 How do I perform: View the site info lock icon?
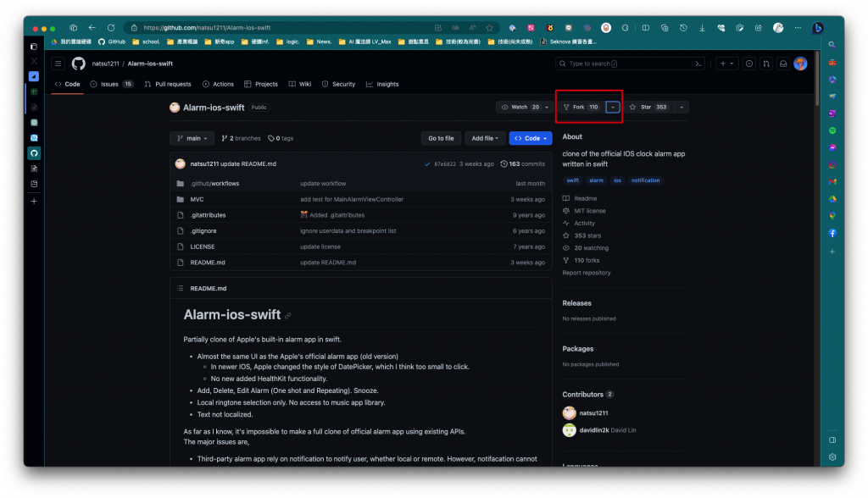point(134,28)
